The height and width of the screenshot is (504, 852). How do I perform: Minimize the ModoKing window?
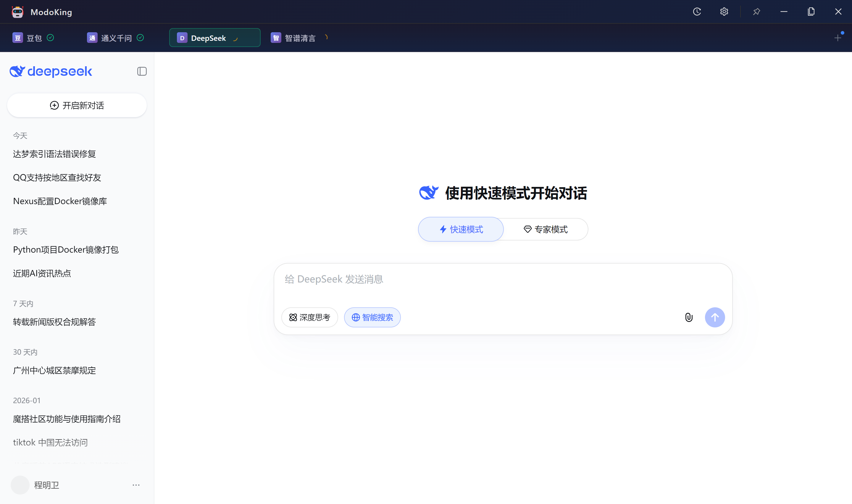click(784, 12)
